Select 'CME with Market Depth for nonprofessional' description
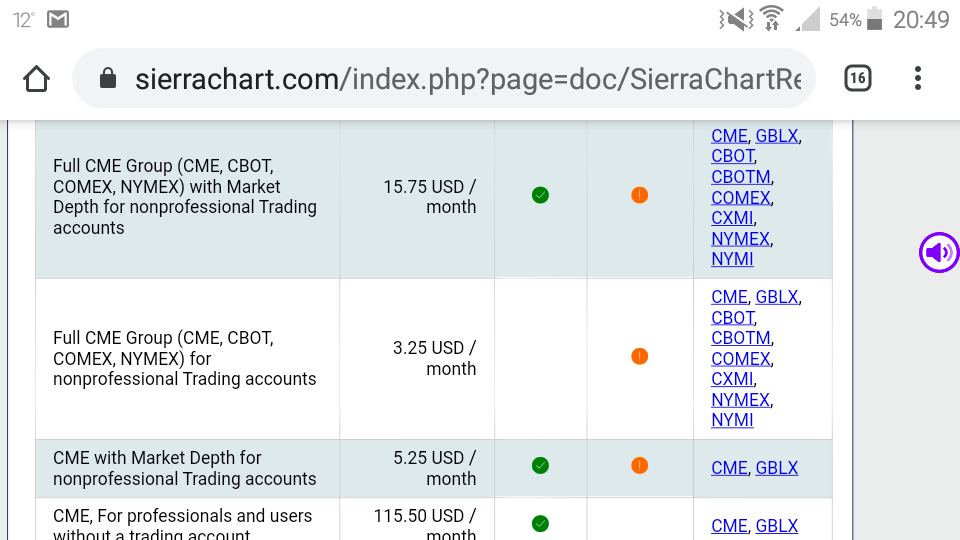 (x=185, y=468)
